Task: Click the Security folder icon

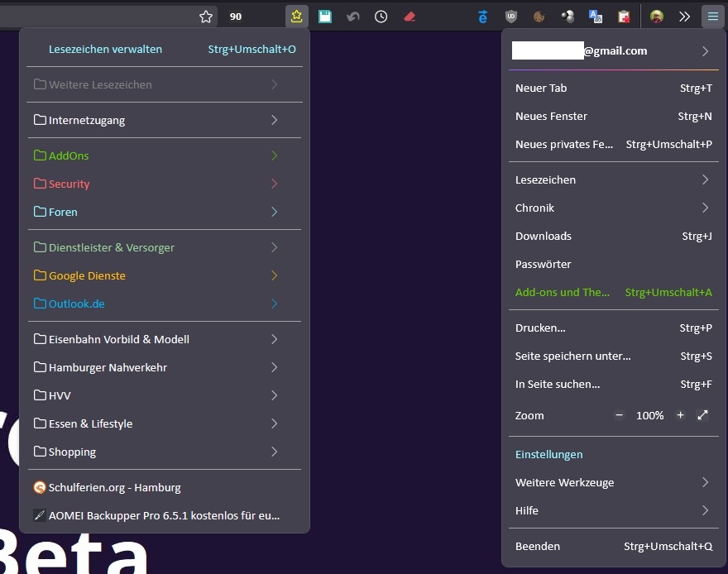Action: [40, 184]
